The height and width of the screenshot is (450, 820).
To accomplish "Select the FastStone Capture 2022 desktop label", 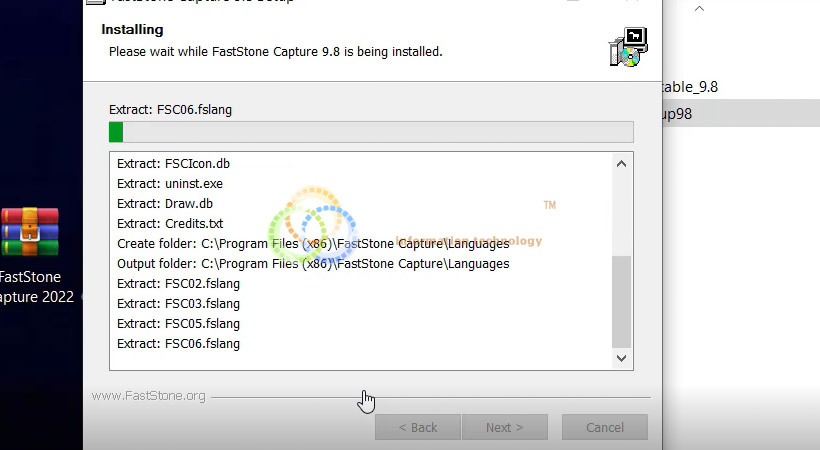I will coord(35,287).
